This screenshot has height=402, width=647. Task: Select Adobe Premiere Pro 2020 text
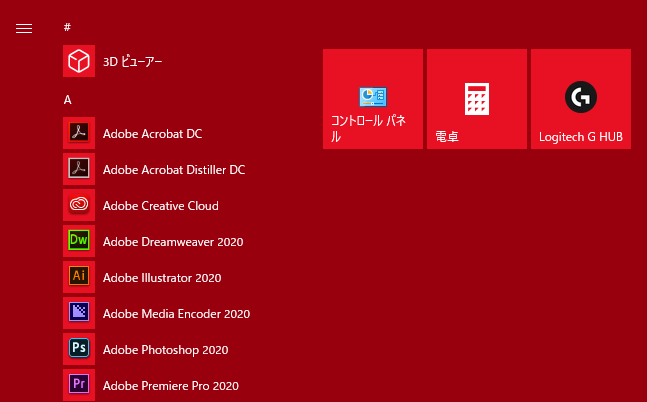(171, 386)
